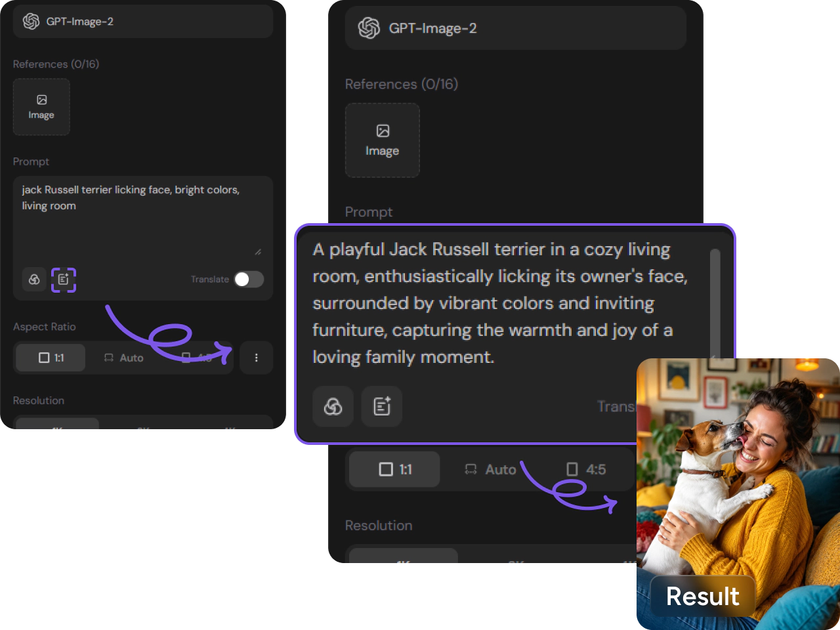Click the enhanced prompt text in the highlighted box

click(x=500, y=303)
